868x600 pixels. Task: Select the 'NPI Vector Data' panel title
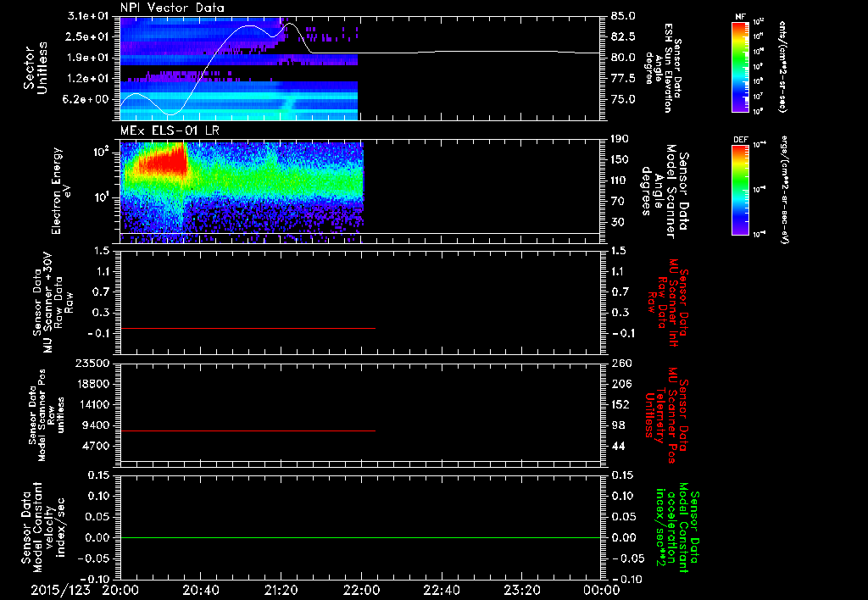[173, 8]
